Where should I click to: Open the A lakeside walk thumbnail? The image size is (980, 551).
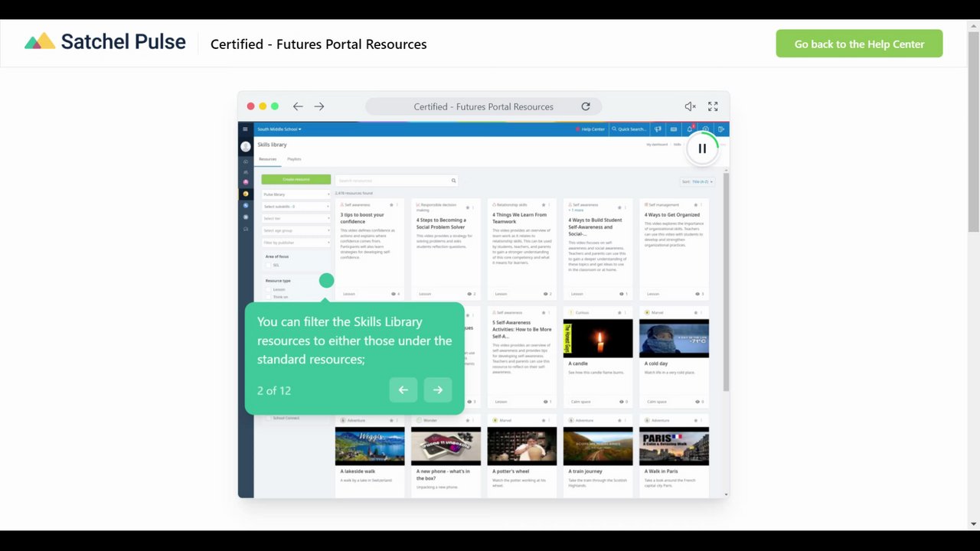[370, 446]
